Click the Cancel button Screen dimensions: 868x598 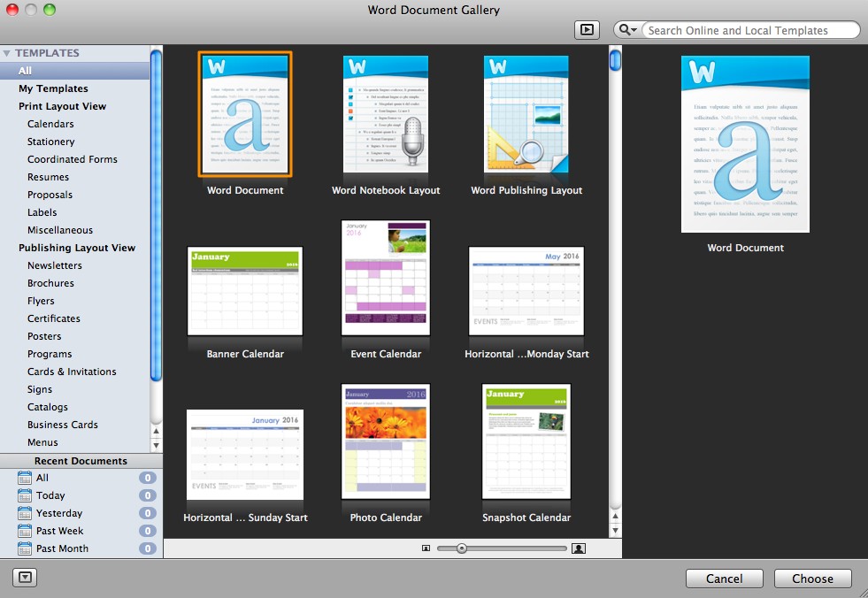pyautogui.click(x=724, y=579)
